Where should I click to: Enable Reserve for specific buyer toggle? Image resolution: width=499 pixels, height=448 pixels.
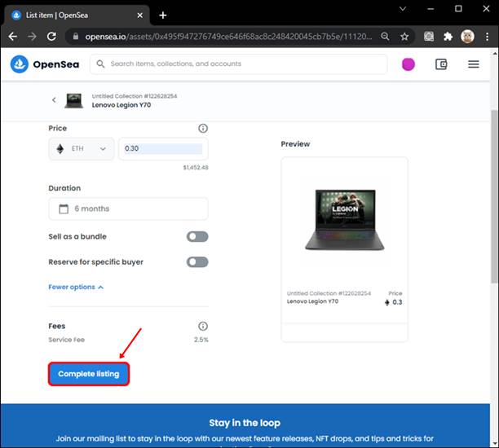[197, 262]
